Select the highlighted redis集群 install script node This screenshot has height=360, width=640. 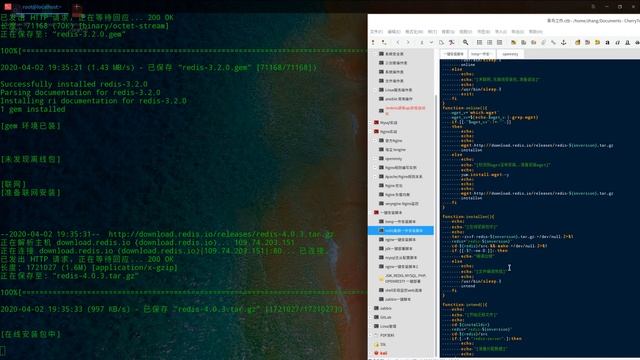(401, 231)
